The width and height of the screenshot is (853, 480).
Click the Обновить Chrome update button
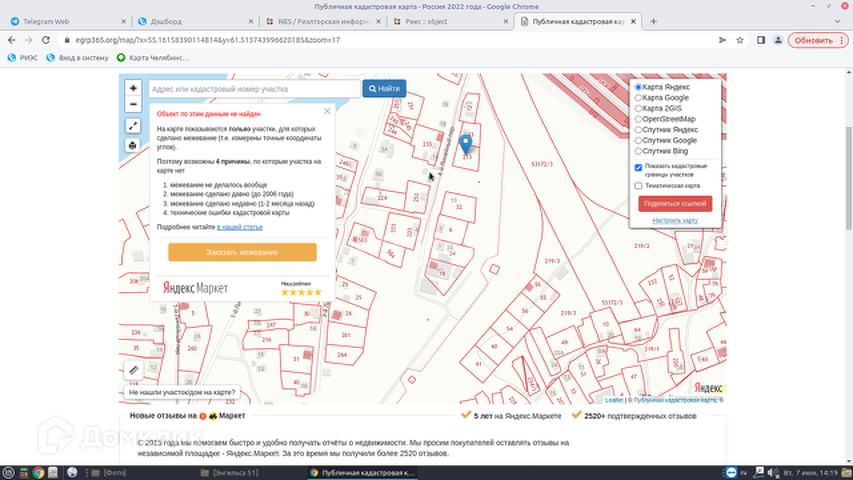pyautogui.click(x=818, y=40)
